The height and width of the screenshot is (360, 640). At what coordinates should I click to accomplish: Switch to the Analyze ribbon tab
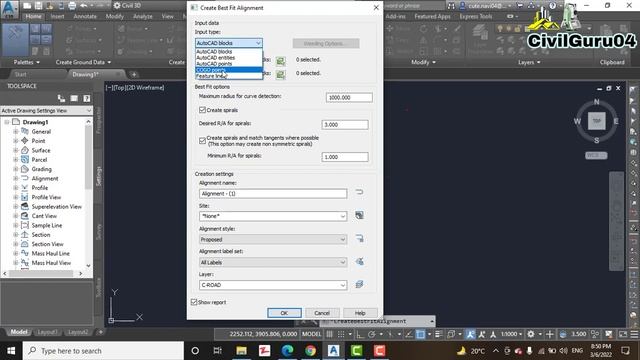coord(143,16)
